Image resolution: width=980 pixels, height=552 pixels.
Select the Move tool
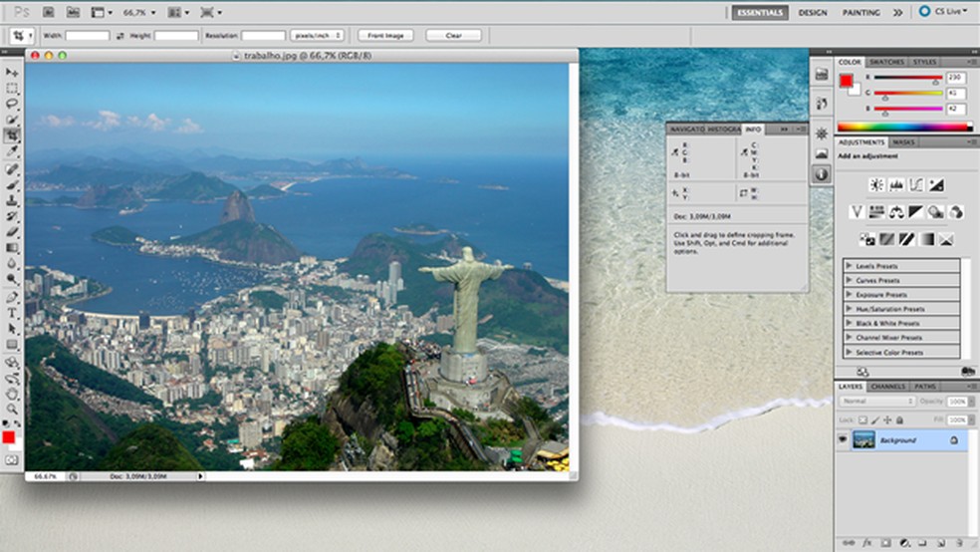click(x=12, y=73)
